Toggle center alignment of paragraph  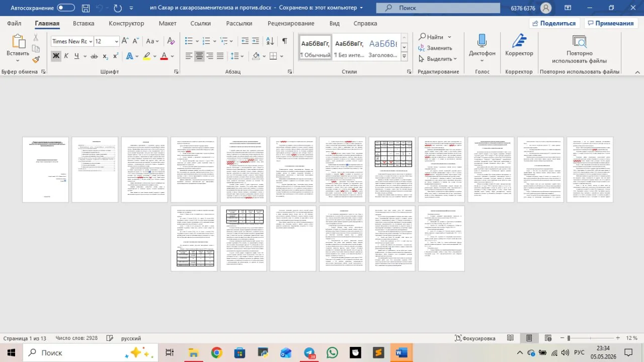pos(200,56)
